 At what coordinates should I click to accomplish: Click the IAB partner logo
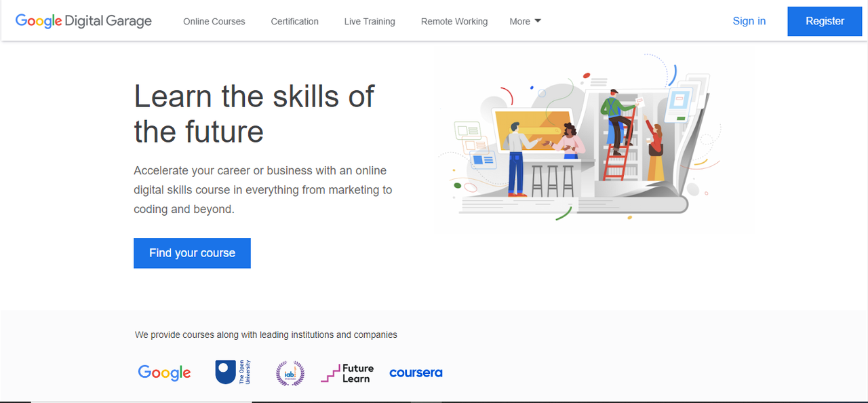click(290, 373)
